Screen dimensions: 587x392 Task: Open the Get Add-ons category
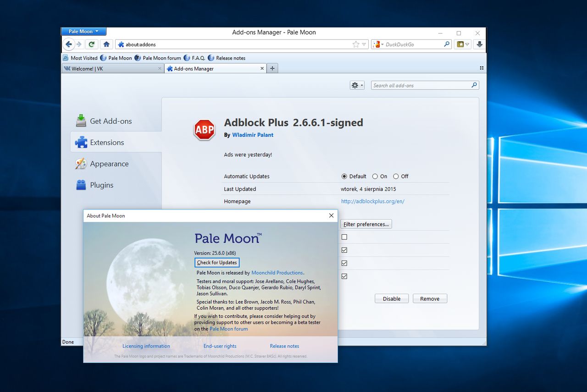point(116,121)
